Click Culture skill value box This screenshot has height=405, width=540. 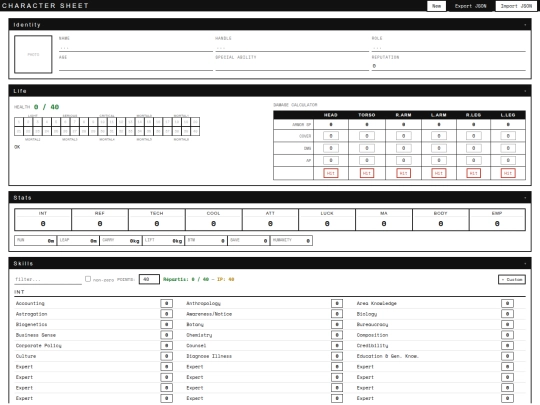(166, 356)
